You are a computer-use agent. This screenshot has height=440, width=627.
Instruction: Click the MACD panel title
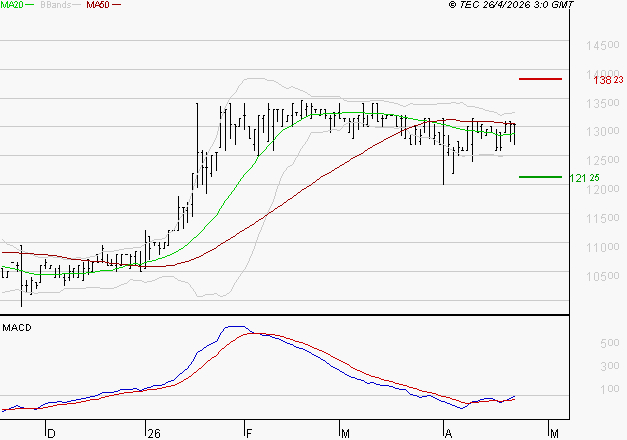tap(15, 327)
